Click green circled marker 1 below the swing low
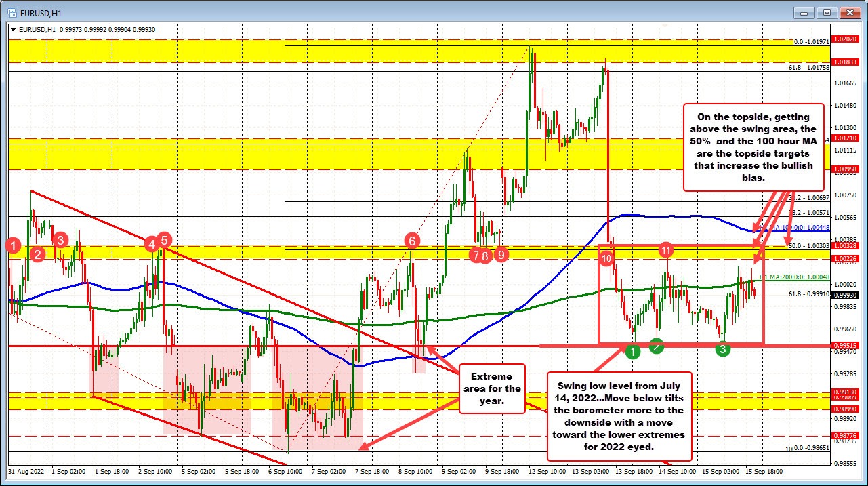The image size is (868, 486). (633, 352)
